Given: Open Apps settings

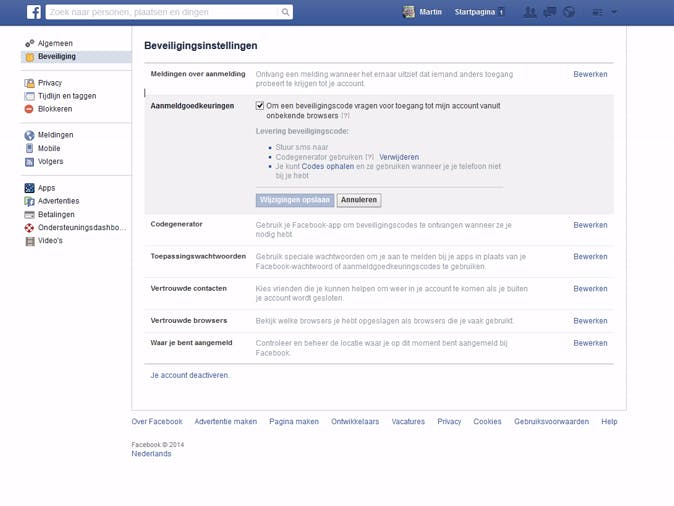Looking at the screenshot, I should pyautogui.click(x=46, y=188).
